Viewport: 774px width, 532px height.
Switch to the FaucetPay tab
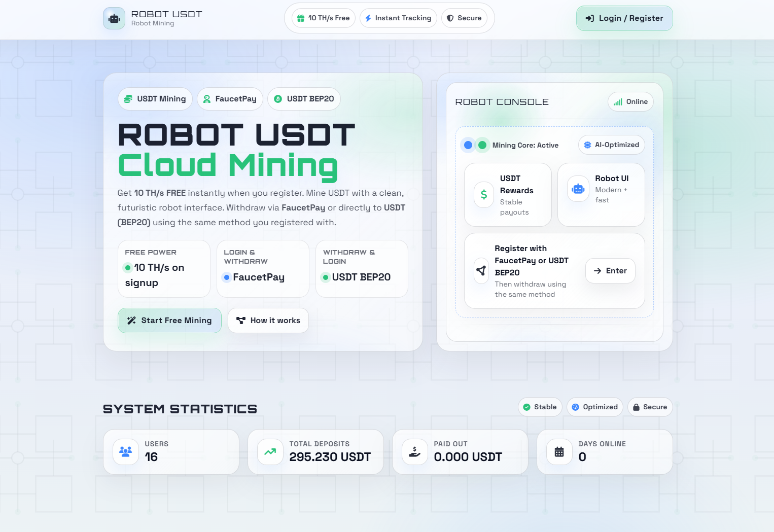pos(230,99)
